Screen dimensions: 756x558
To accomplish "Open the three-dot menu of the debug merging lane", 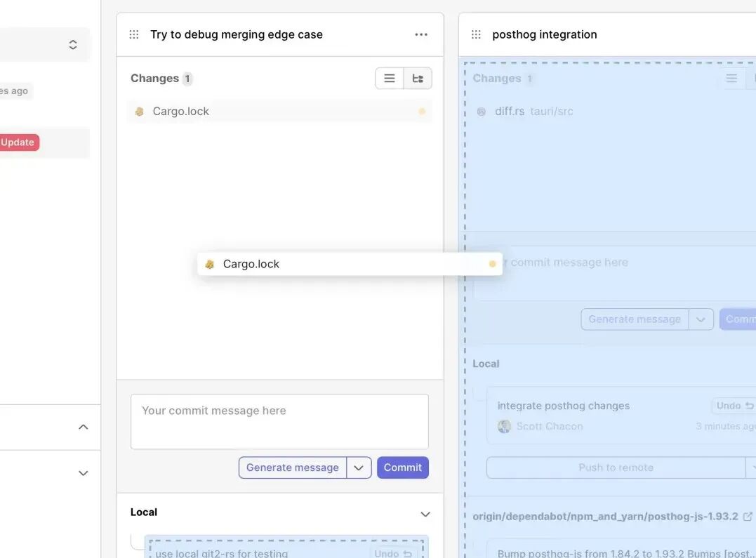I will (x=421, y=34).
